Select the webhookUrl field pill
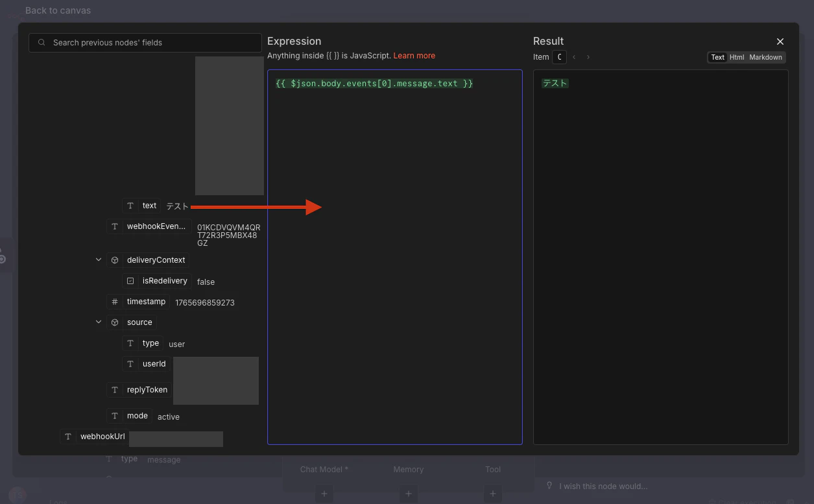814x504 pixels. tap(95, 437)
